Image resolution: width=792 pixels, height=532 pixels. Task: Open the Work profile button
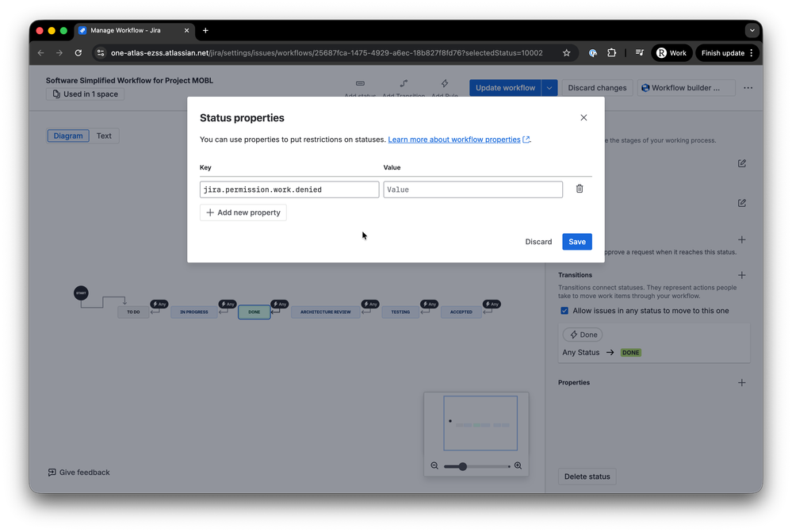(x=671, y=53)
